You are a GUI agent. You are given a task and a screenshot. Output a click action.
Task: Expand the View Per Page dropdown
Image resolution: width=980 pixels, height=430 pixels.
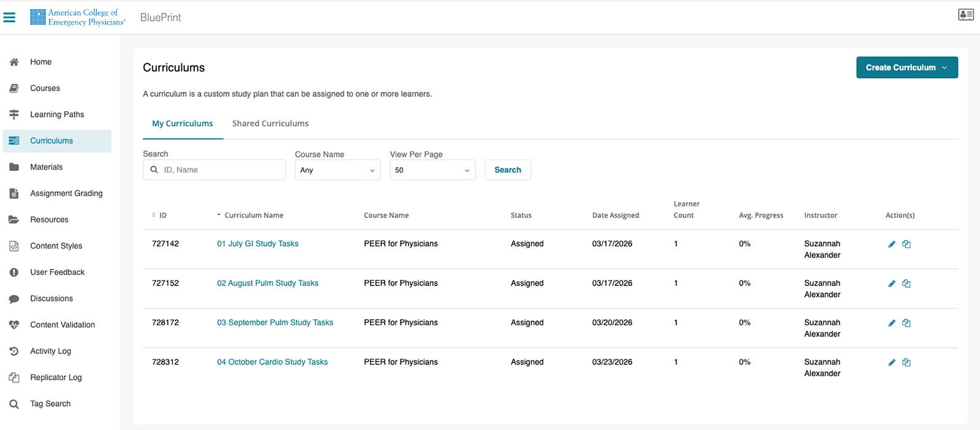(x=432, y=170)
